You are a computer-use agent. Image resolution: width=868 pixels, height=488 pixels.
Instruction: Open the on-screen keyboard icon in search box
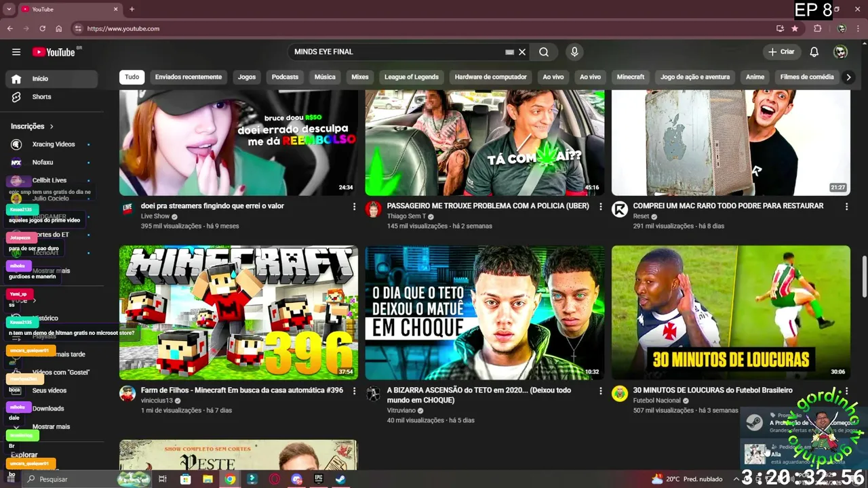pyautogui.click(x=510, y=52)
